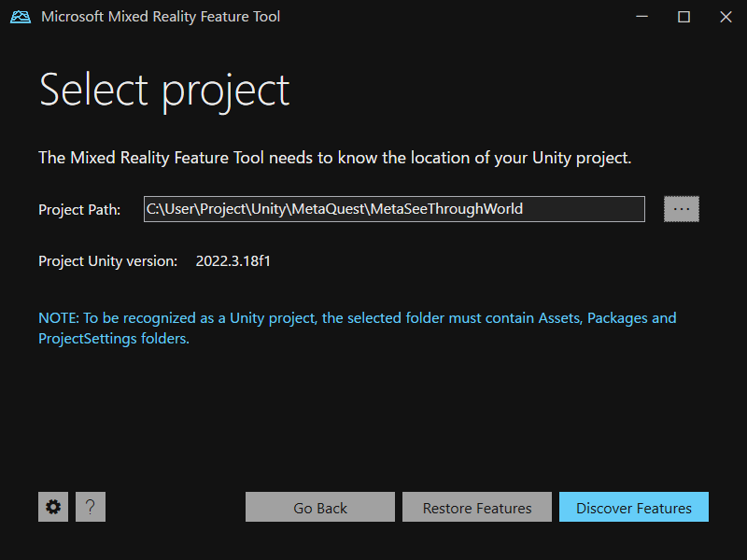Click the Go Back button

pyautogui.click(x=320, y=507)
